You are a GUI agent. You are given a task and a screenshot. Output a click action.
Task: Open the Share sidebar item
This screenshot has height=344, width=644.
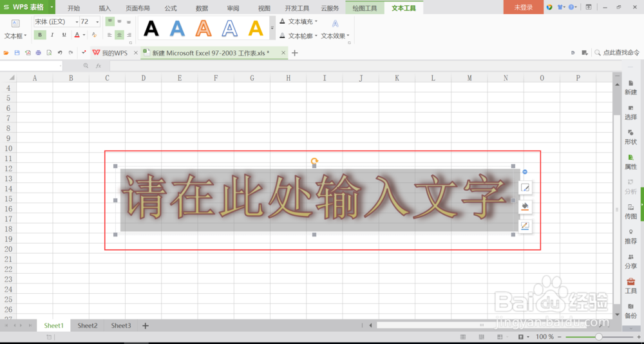tap(631, 262)
